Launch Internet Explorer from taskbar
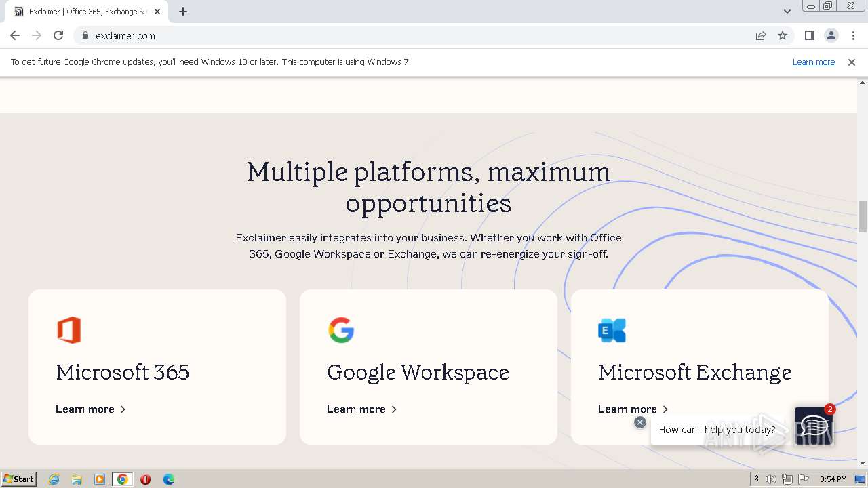 click(x=54, y=479)
